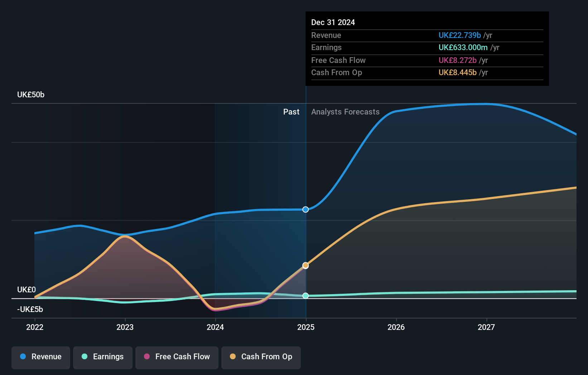The width and height of the screenshot is (588, 375).
Task: Select the Cash From Op marker at 2025
Action: point(305,265)
